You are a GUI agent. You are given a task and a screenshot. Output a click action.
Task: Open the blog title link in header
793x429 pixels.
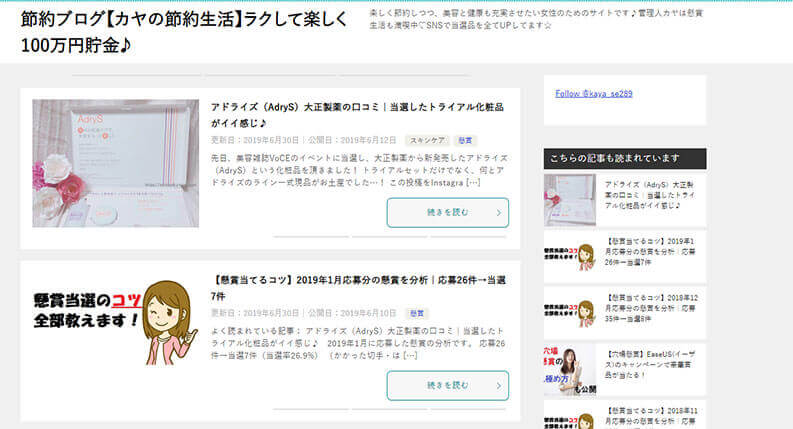[184, 32]
